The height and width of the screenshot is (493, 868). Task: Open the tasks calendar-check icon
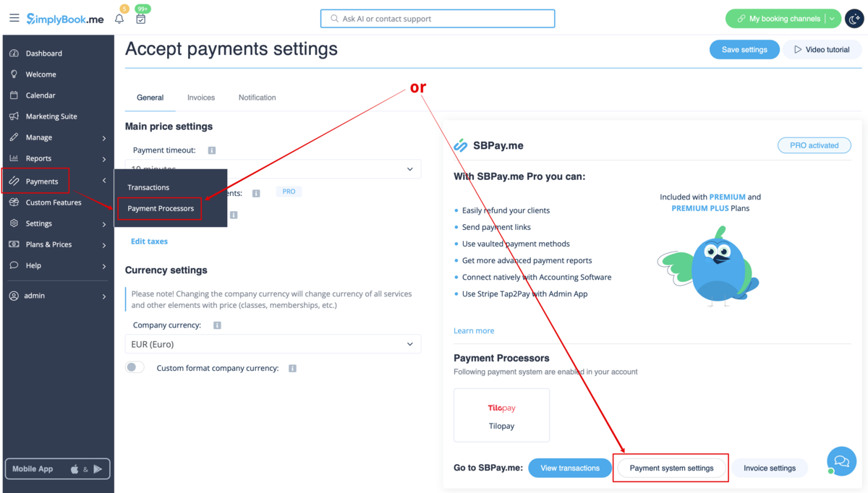(141, 19)
